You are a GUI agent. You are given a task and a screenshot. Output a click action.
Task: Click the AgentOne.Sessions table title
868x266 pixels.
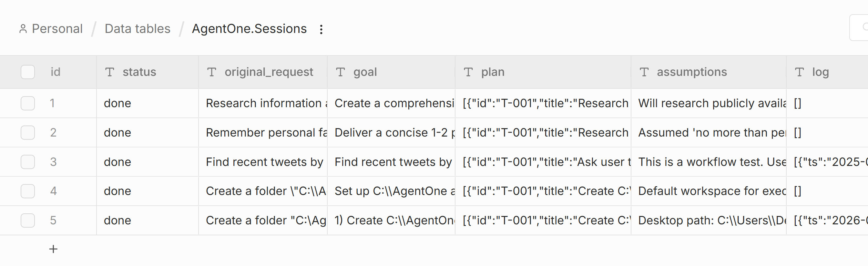249,29
